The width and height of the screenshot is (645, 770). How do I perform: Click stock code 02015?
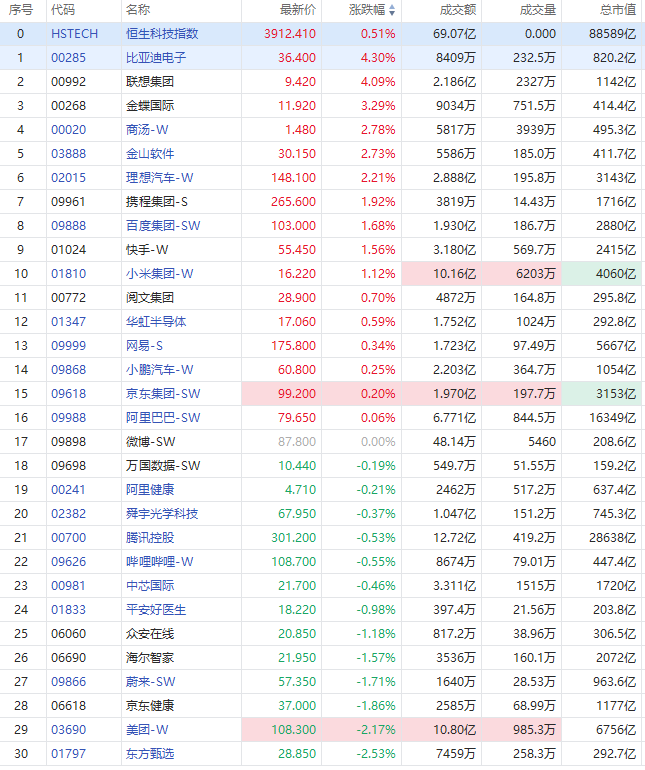68,178
